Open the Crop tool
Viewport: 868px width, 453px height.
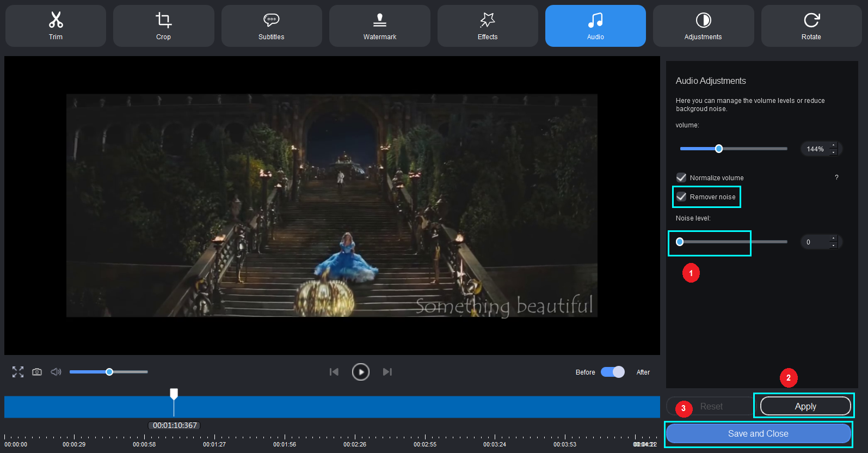(x=163, y=26)
